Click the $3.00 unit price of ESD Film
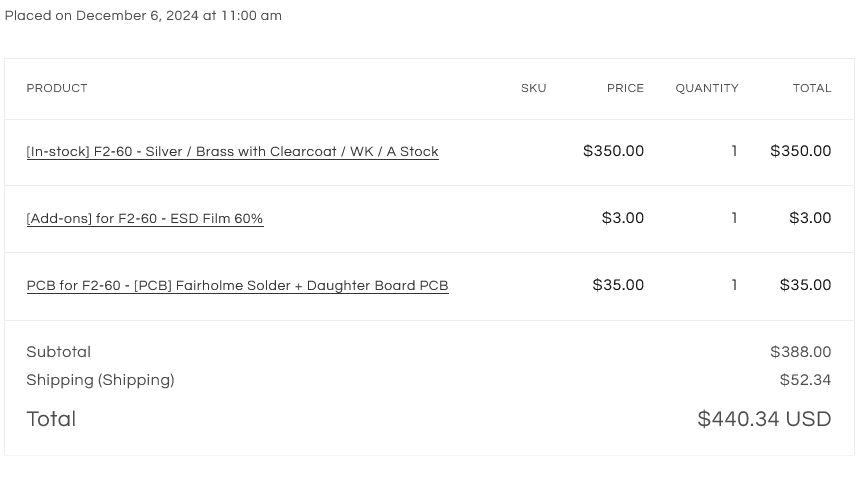The width and height of the screenshot is (861, 480). click(x=623, y=218)
